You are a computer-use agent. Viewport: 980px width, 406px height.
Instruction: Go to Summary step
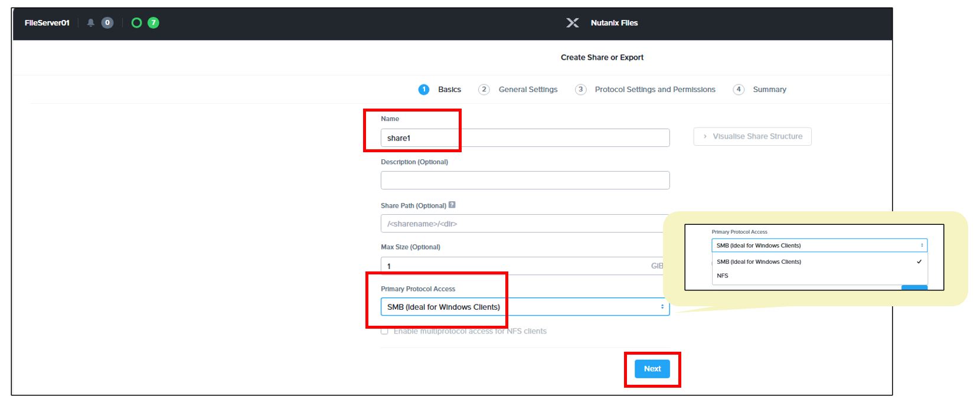[x=769, y=90]
